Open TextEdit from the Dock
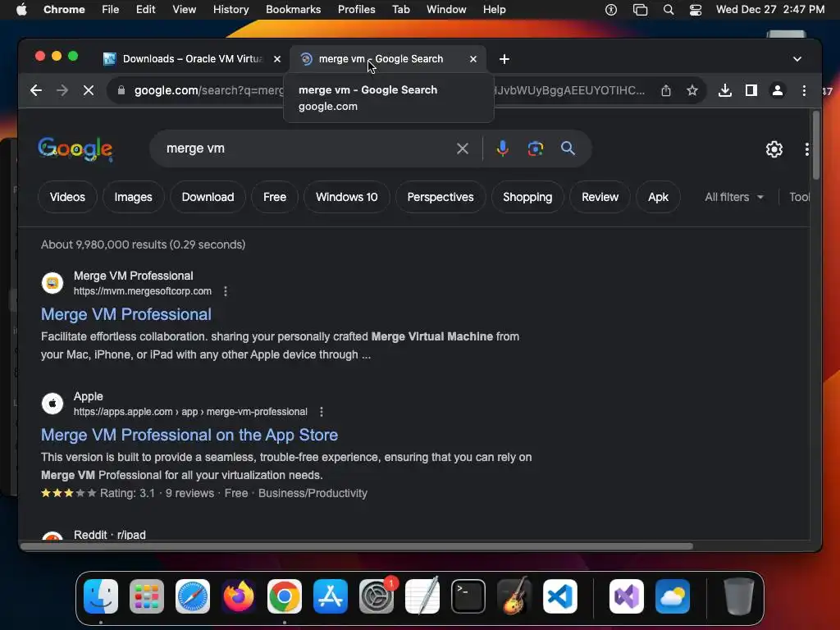This screenshot has width=840, height=630. click(422, 596)
